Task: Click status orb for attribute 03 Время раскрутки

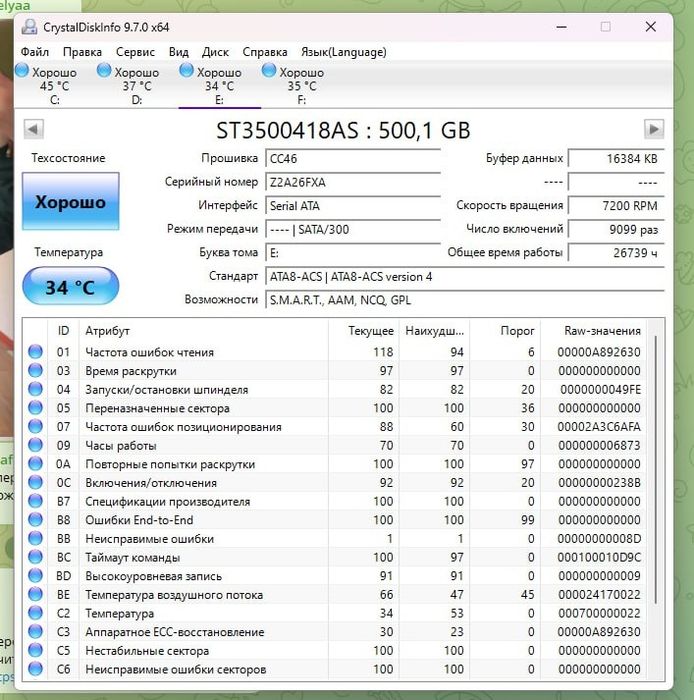Action: [35, 371]
